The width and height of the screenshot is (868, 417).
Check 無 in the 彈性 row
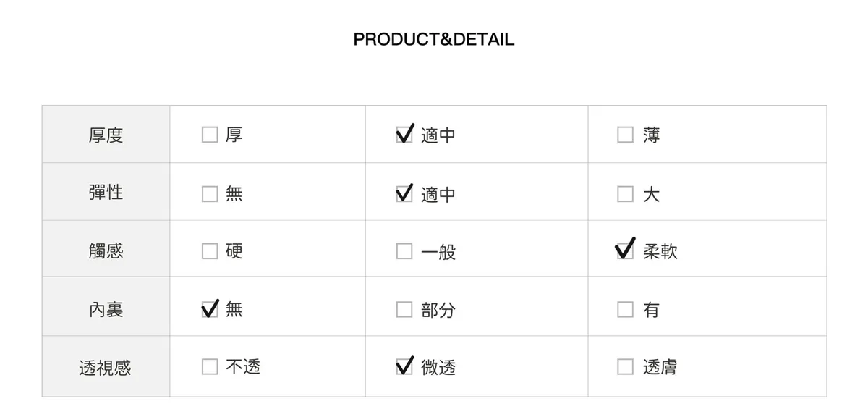pos(210,194)
